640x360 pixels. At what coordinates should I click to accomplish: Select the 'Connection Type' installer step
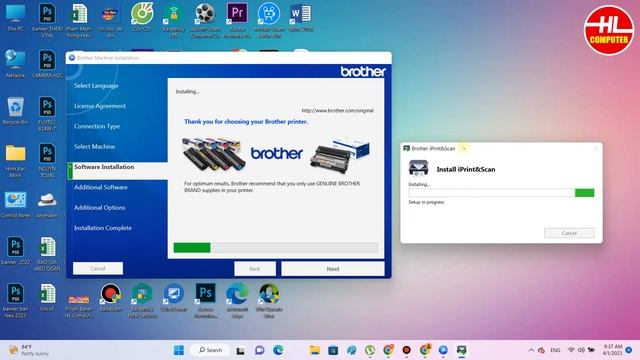coord(97,126)
